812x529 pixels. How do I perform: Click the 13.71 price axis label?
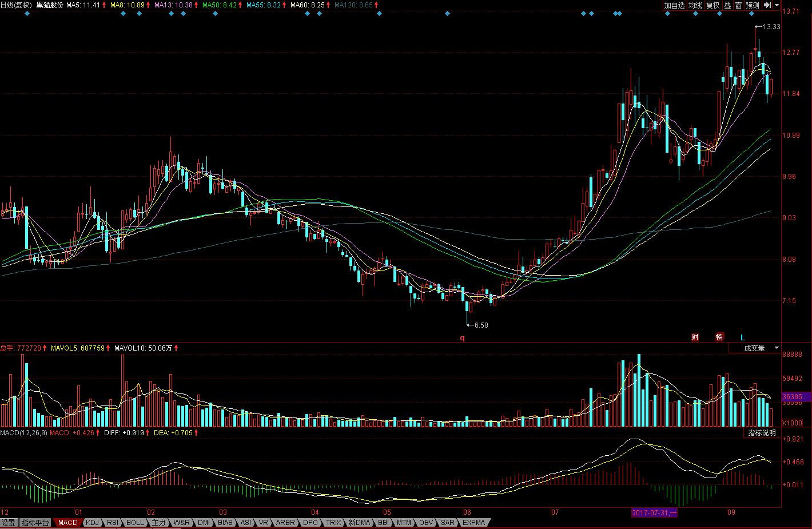point(791,11)
